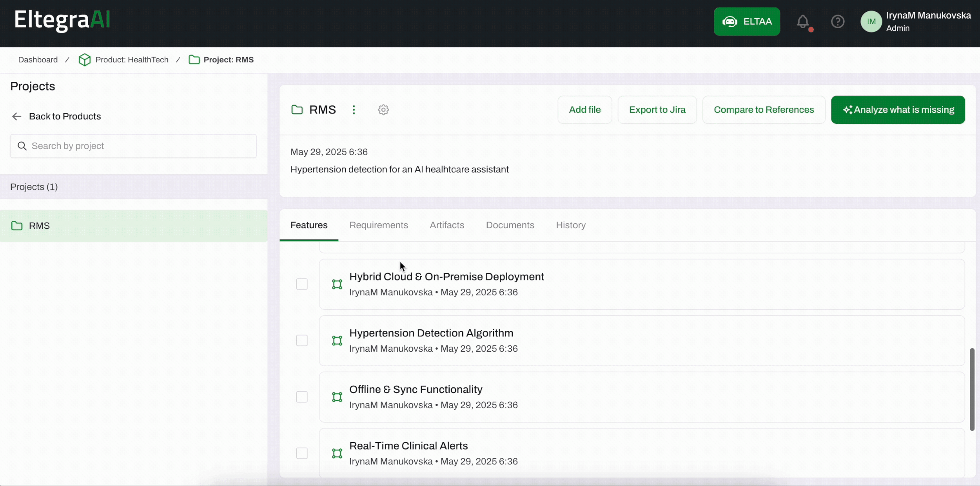Viewport: 980px width, 486px height.
Task: Check Hybrid Cloud & On-Premise Deployment checkbox
Action: pos(302,284)
